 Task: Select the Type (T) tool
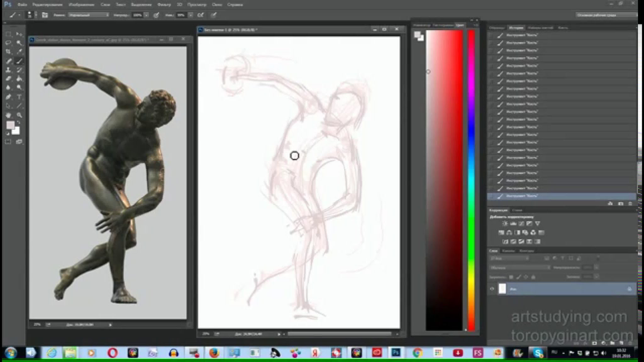[19, 97]
